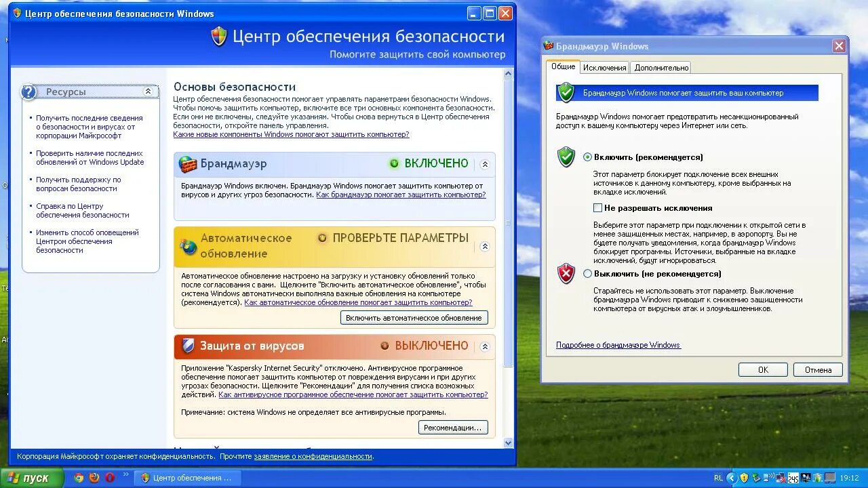868x488 pixels.
Task: Select Включить (рекомендуется) radio button
Action: coord(587,157)
